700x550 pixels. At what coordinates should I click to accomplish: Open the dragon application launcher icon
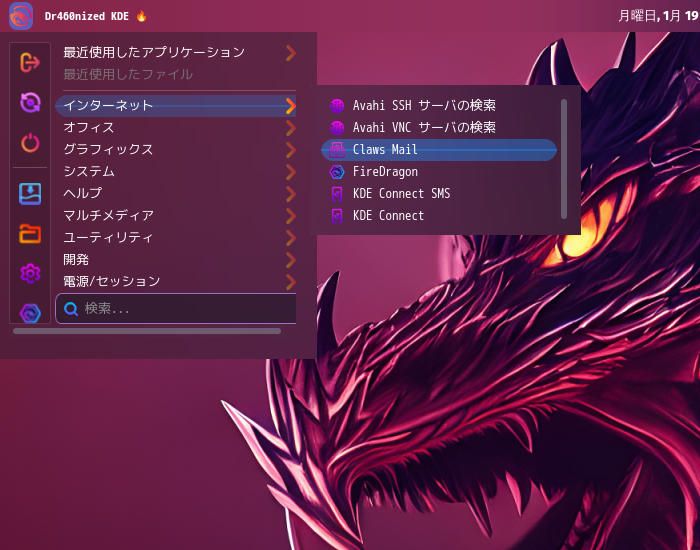tap(21, 16)
